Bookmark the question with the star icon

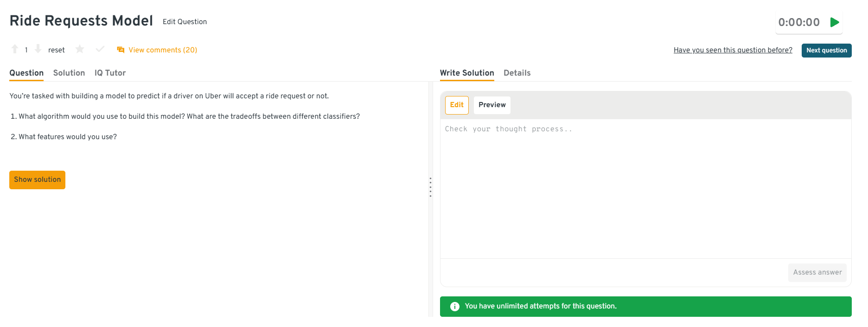[x=80, y=49]
